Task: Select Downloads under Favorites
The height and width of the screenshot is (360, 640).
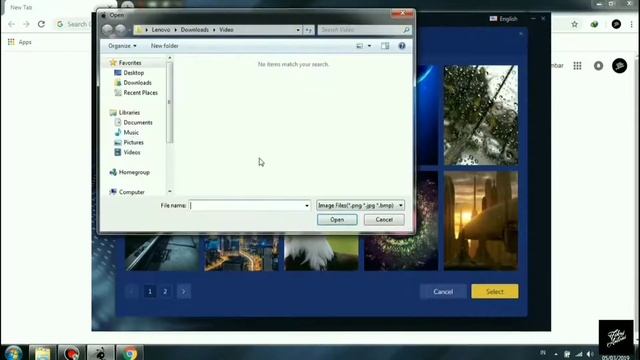Action: pos(138,83)
